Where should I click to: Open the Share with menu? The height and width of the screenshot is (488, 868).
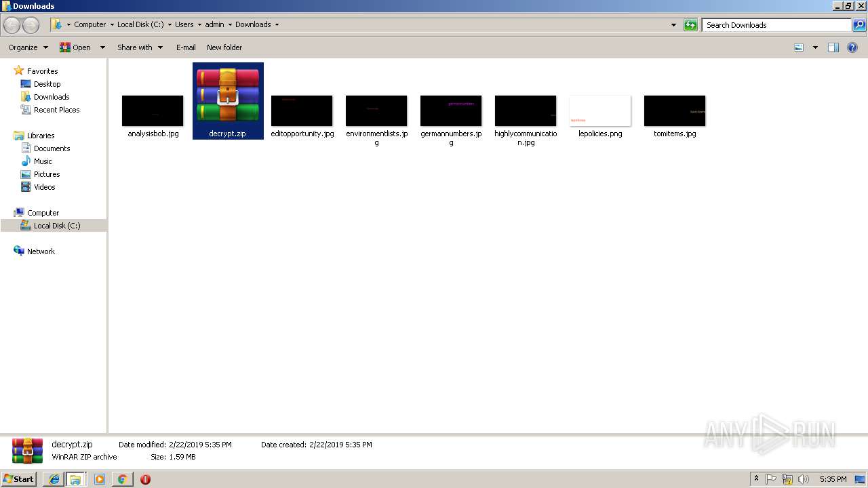[x=140, y=47]
